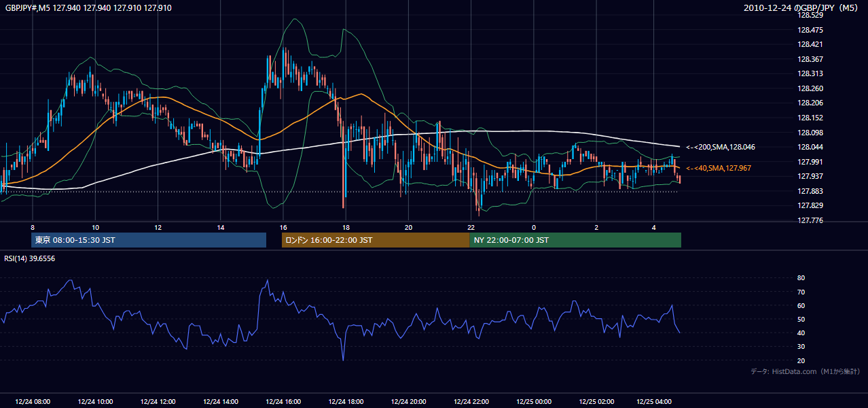Click hour tick 0 under price chart
868x408 pixels.
tap(534, 227)
